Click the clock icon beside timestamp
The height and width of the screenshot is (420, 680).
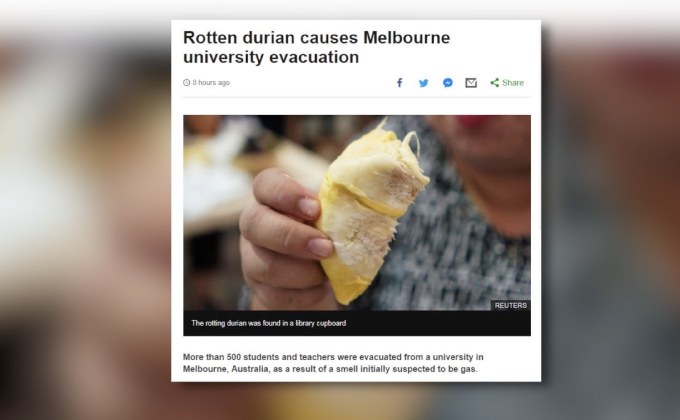pos(186,82)
